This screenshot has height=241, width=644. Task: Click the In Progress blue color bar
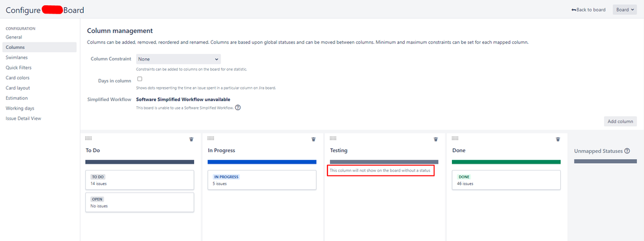coord(262,162)
